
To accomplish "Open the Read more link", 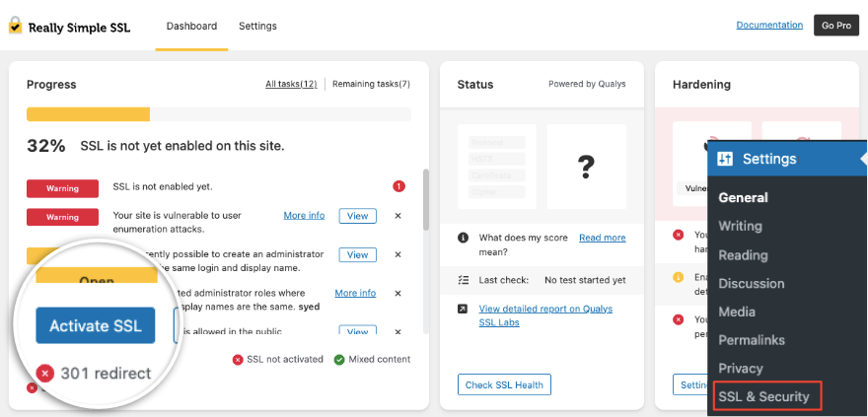I will tap(603, 238).
